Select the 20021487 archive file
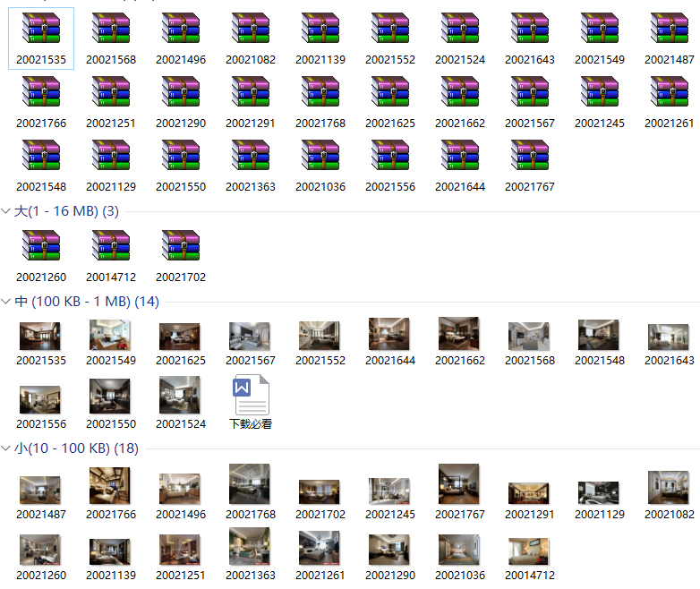Image resolution: width=700 pixels, height=589 pixels. pyautogui.click(x=670, y=28)
